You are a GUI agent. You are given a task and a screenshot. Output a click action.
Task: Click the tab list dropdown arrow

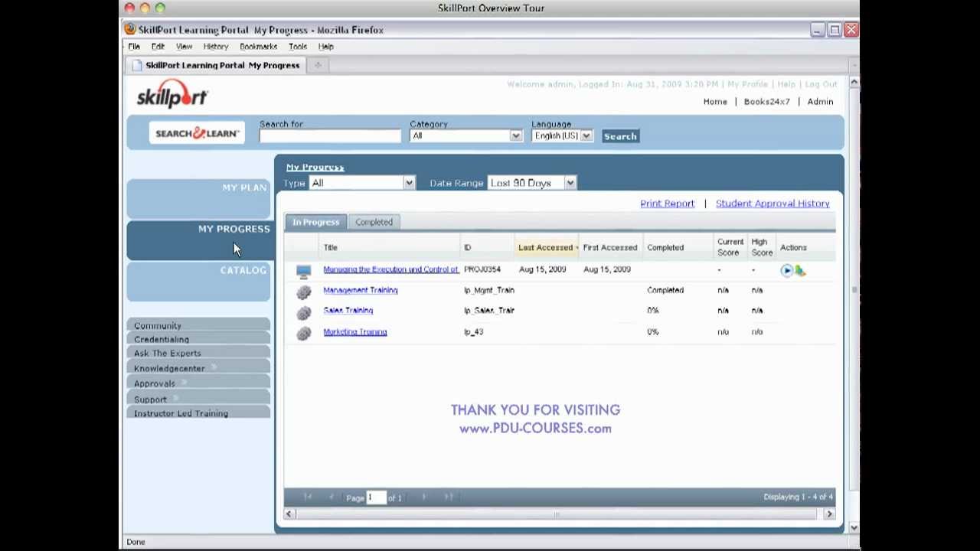(x=854, y=65)
